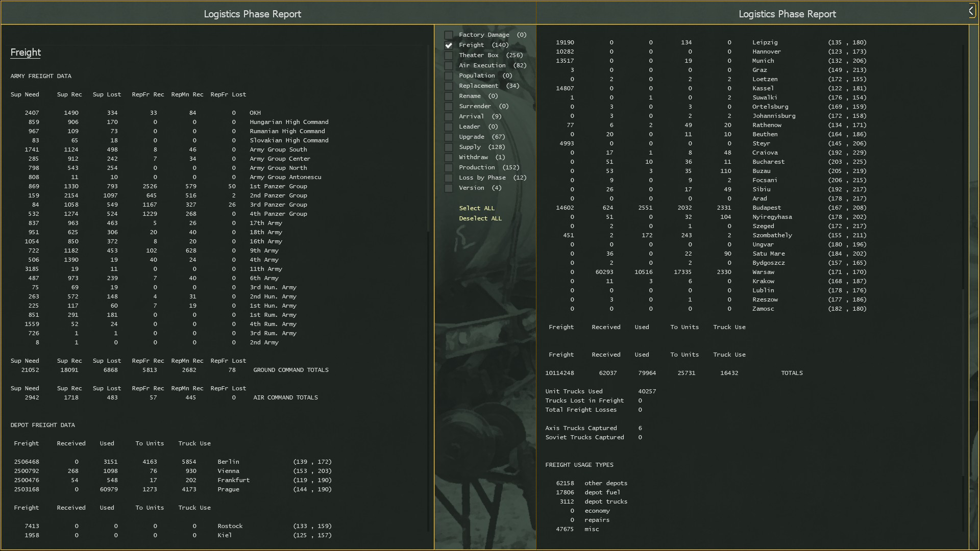
Task: Click the Unit Trucks Used value 40257
Action: 647,391
